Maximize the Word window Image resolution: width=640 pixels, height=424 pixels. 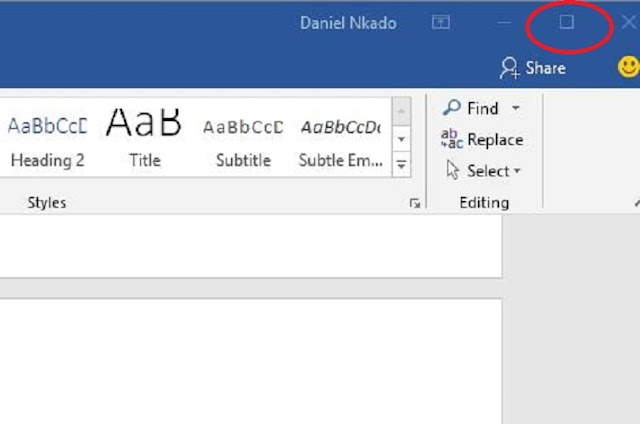tap(567, 22)
